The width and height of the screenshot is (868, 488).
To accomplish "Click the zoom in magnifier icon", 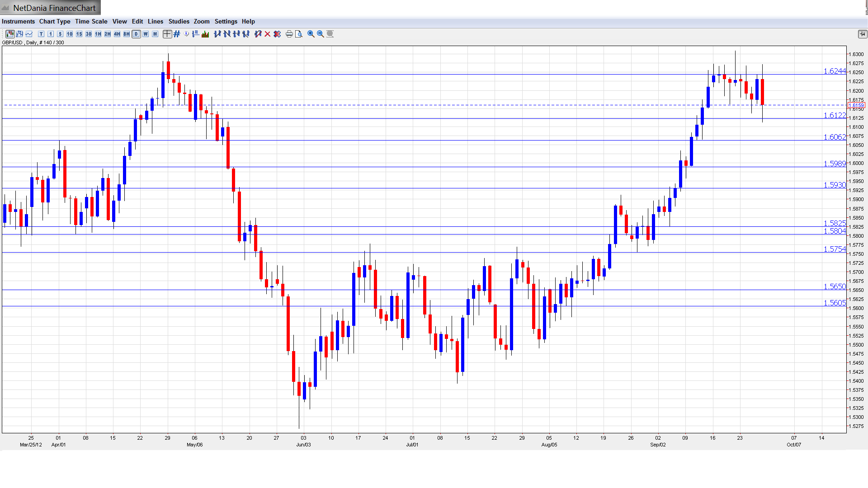I will (x=311, y=34).
